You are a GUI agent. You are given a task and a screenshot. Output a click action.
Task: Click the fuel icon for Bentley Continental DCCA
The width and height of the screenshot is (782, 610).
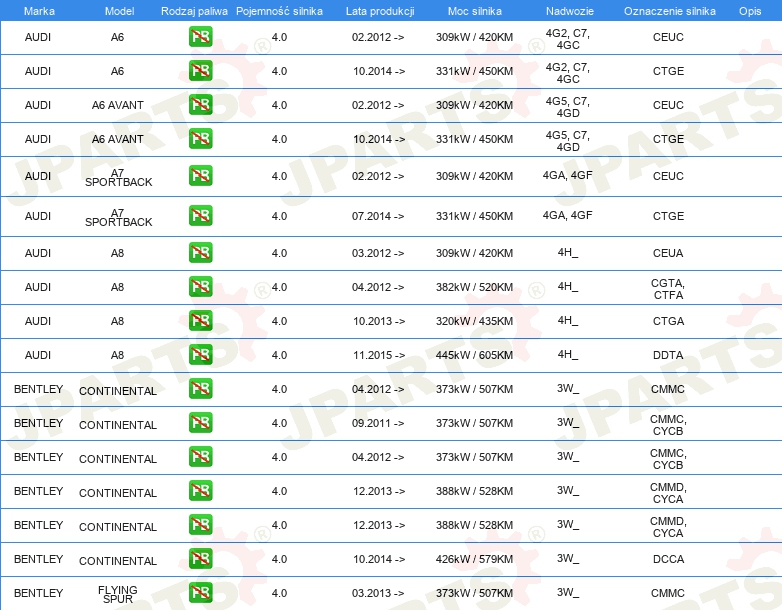tap(200, 559)
